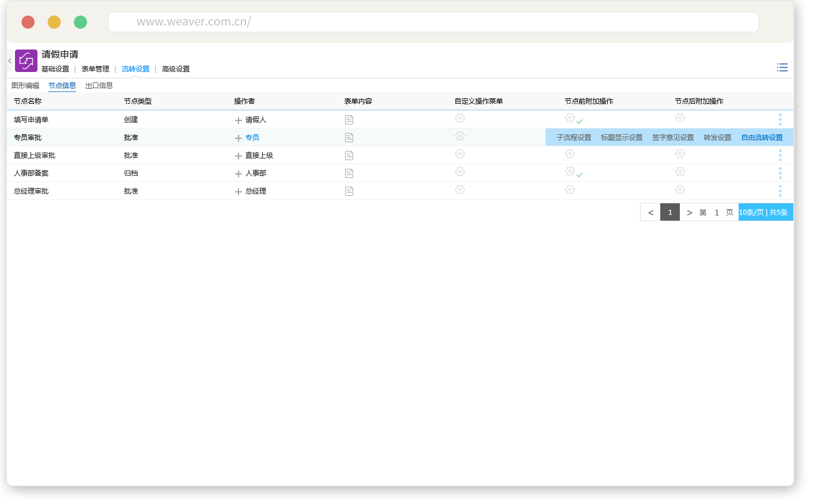Open pre-node action gear for 填写申请单

[x=570, y=118]
